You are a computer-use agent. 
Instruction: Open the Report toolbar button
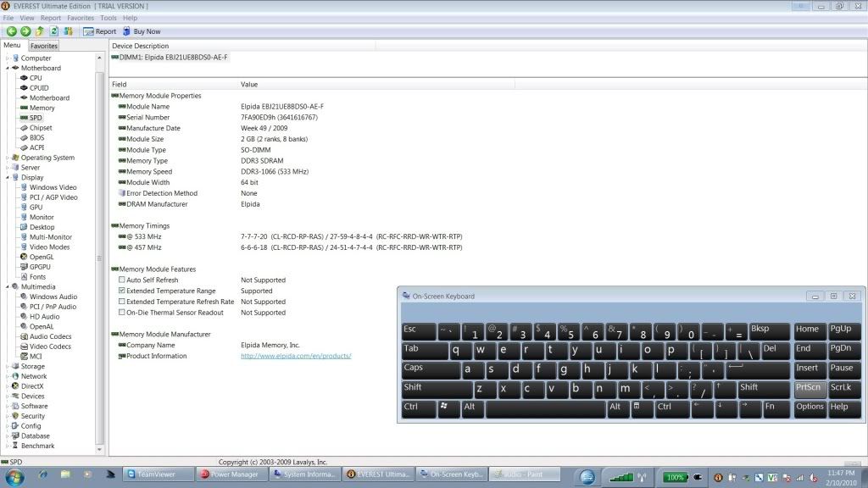click(100, 31)
